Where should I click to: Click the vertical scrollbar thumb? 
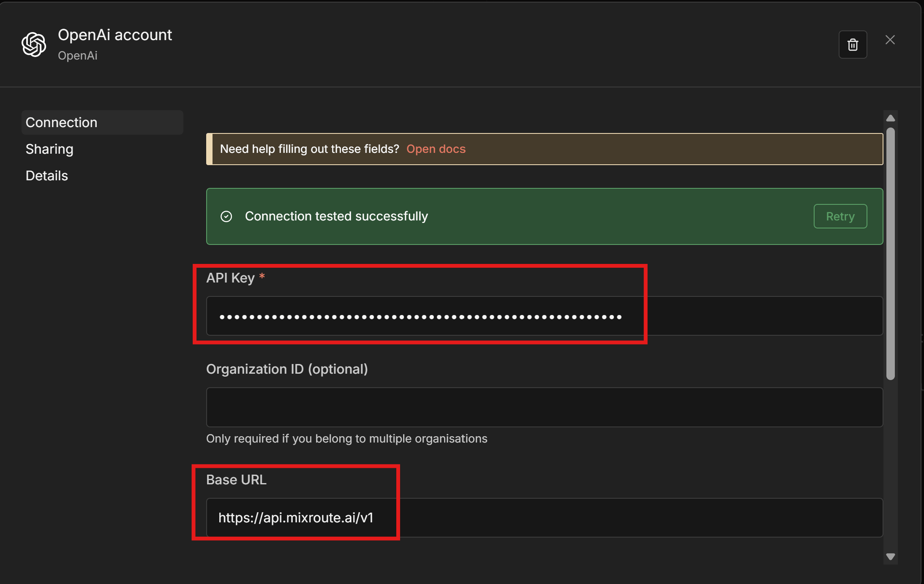[x=891, y=254]
